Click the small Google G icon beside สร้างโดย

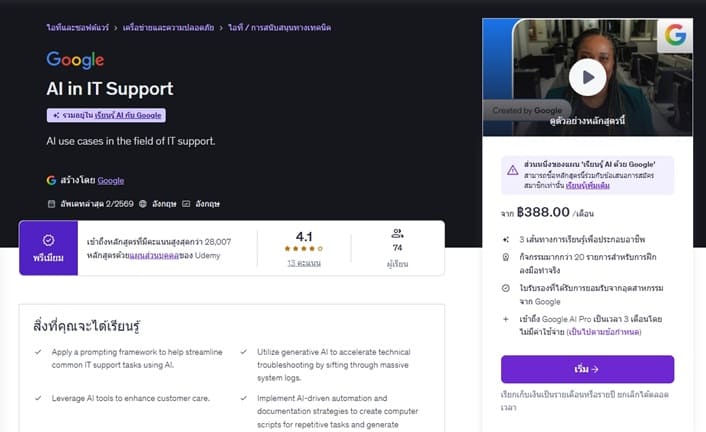click(x=51, y=180)
